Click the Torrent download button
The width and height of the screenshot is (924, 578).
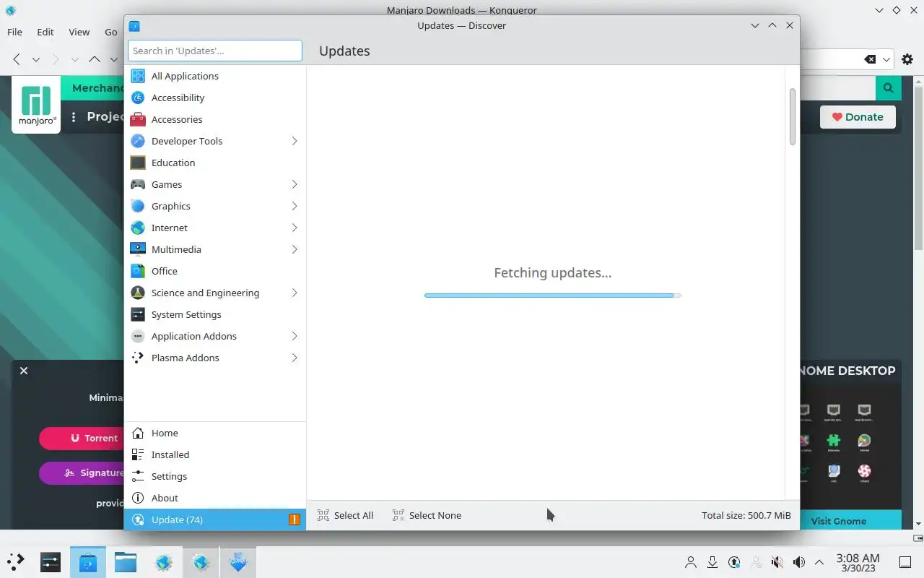point(82,438)
